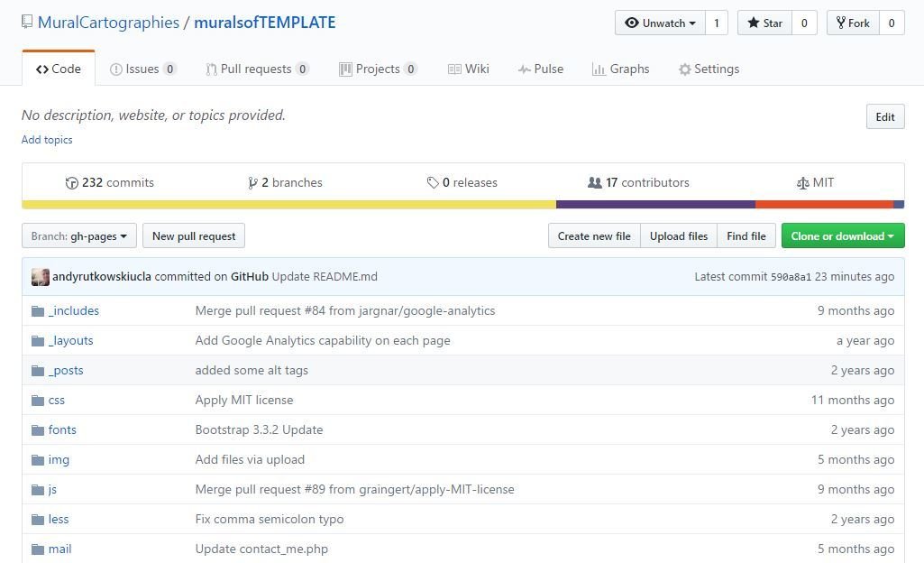Click the js folder icon

pyautogui.click(x=38, y=490)
